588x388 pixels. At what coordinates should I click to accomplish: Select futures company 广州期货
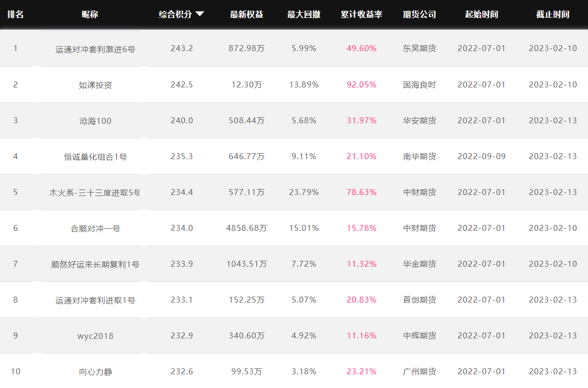419,371
